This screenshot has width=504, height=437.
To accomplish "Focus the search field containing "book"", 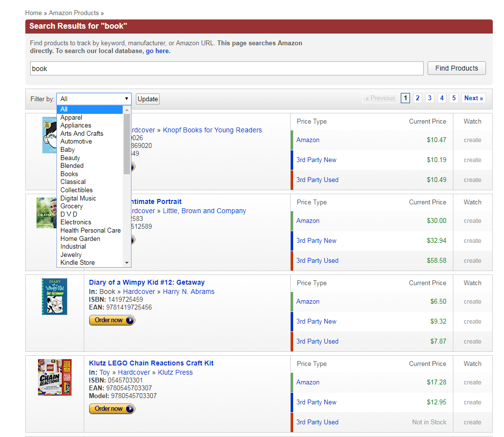I will pos(226,69).
